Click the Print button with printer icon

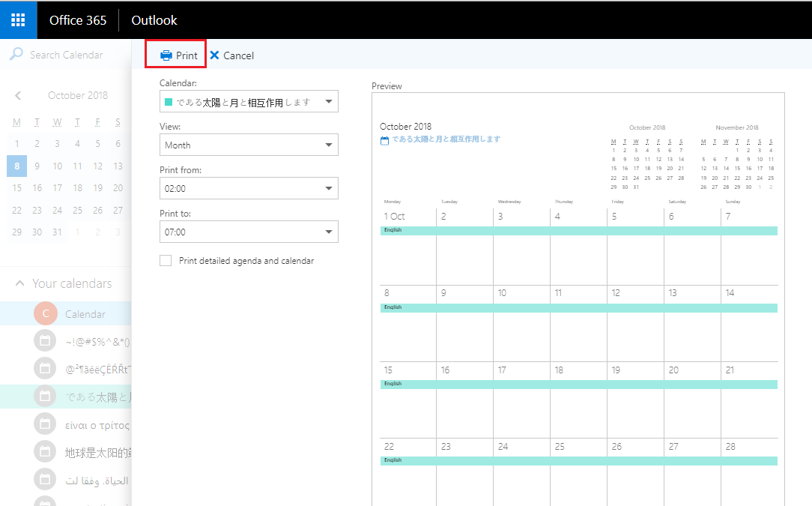coord(179,55)
